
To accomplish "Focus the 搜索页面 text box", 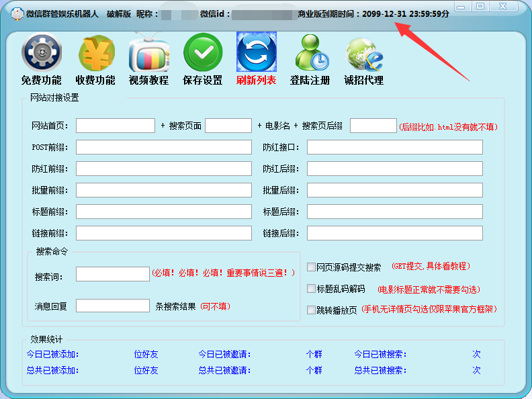I will pyautogui.click(x=228, y=126).
